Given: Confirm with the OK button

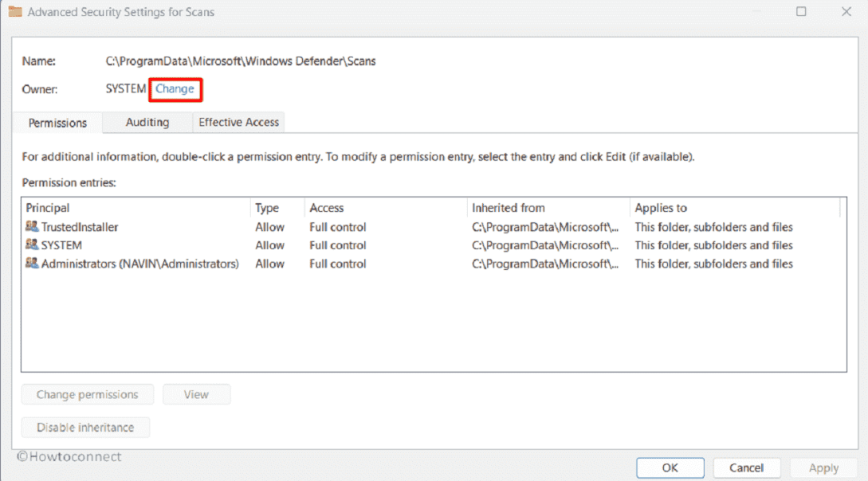Looking at the screenshot, I should (x=670, y=467).
